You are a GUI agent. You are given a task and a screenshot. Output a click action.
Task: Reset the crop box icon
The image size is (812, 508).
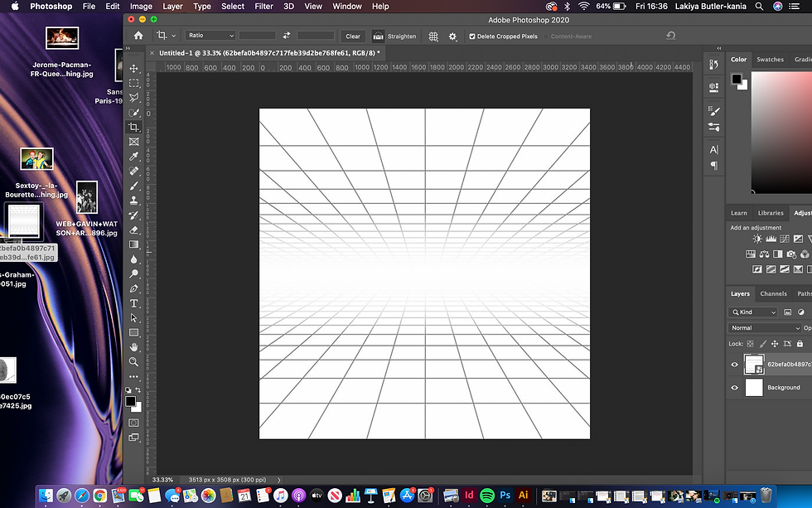point(670,36)
